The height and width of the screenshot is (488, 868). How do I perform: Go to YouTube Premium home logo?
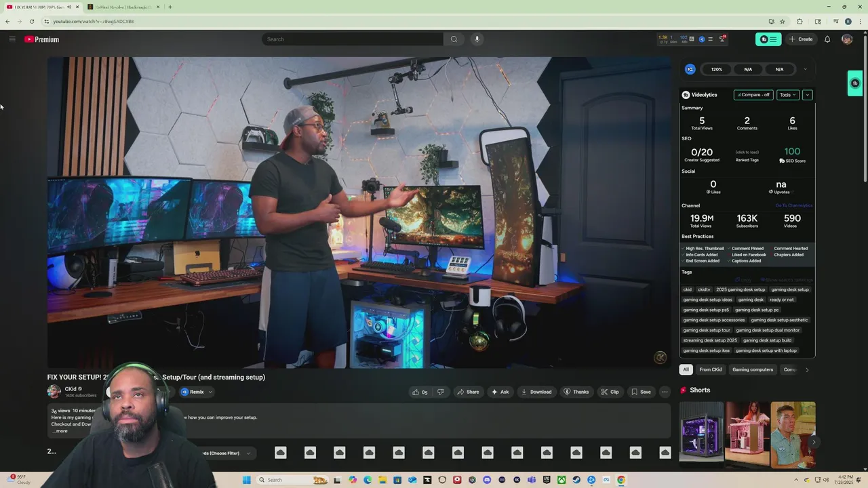click(x=42, y=39)
